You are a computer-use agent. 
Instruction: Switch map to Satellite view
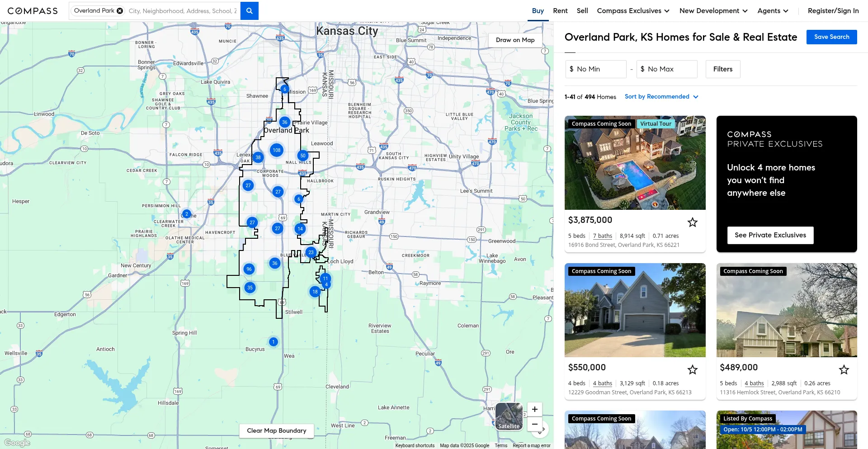(x=509, y=416)
